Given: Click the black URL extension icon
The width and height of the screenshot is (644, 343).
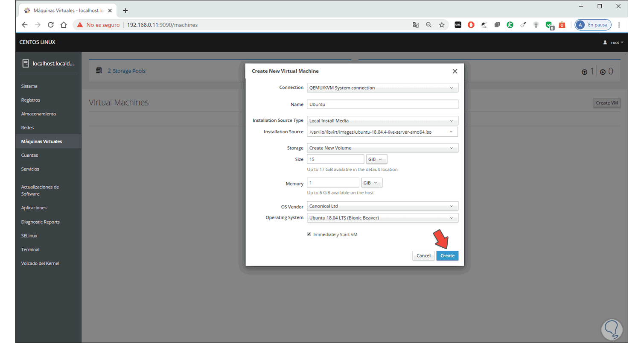Looking at the screenshot, I should click(x=458, y=25).
